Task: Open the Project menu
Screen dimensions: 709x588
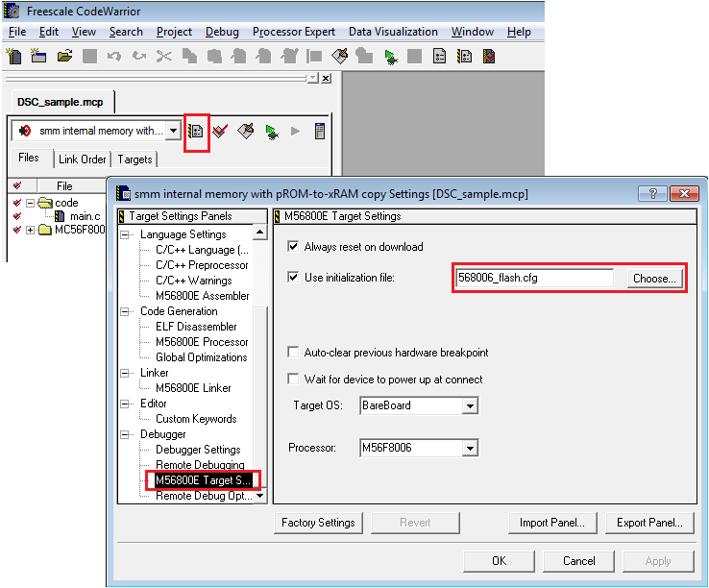Action: click(174, 32)
